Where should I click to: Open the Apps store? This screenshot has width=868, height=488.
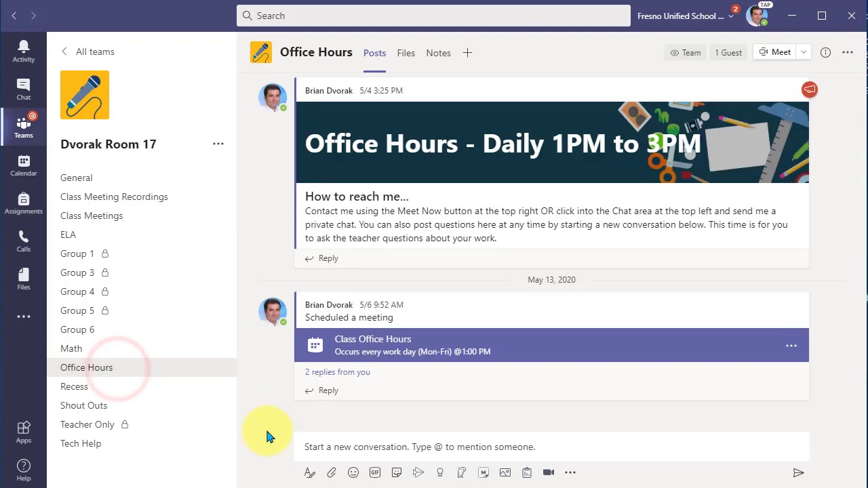pyautogui.click(x=23, y=432)
